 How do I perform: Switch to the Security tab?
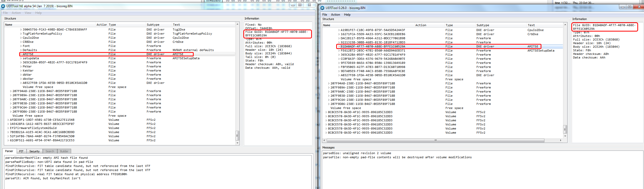[x=34, y=151]
